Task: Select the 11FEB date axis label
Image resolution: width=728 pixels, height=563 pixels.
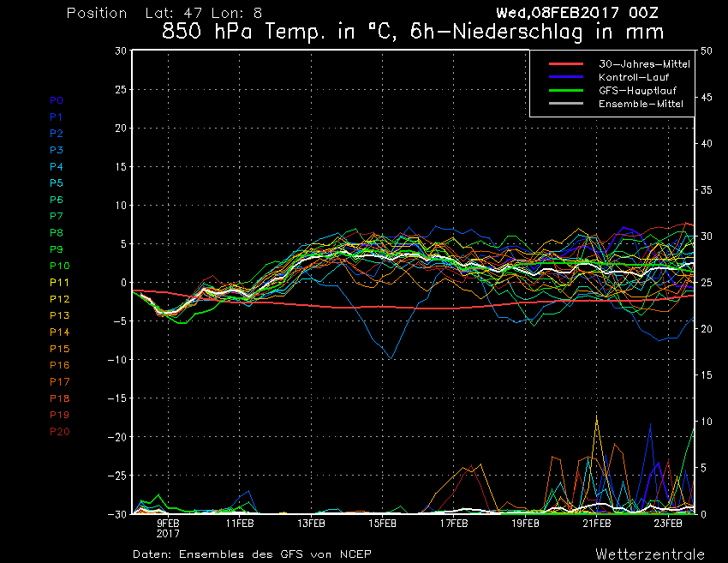Action: pos(240,524)
